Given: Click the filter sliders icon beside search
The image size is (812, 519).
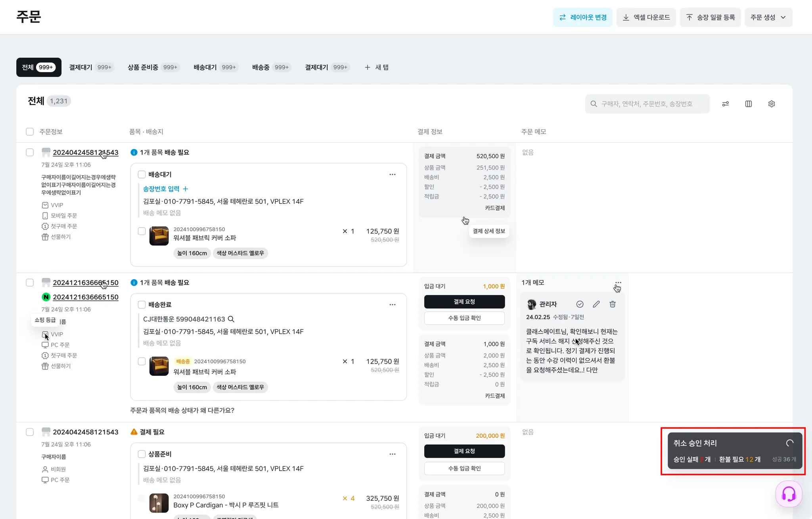Looking at the screenshot, I should [725, 104].
